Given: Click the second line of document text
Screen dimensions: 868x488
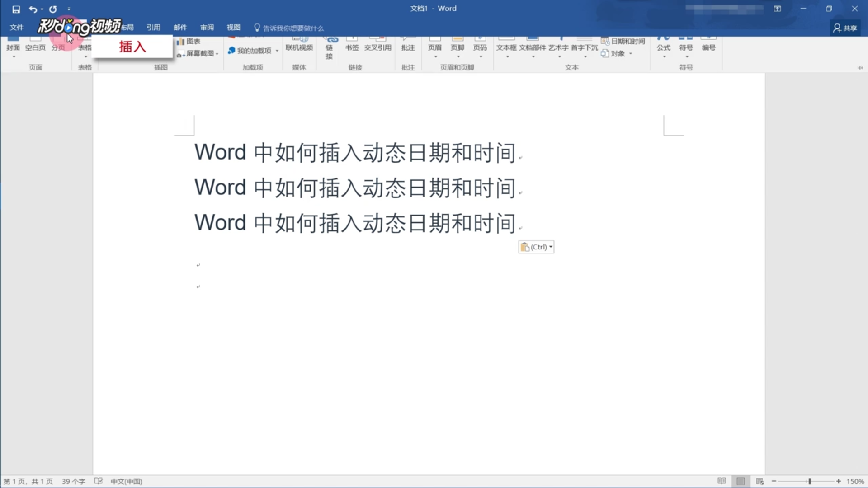Looking at the screenshot, I should tap(355, 188).
